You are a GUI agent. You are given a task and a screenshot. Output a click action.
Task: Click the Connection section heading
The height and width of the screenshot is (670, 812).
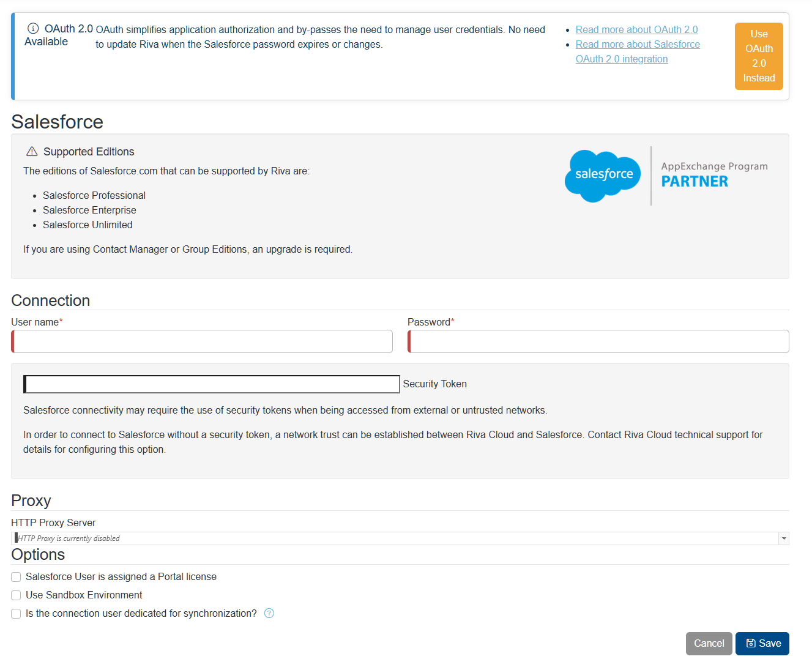click(x=51, y=300)
